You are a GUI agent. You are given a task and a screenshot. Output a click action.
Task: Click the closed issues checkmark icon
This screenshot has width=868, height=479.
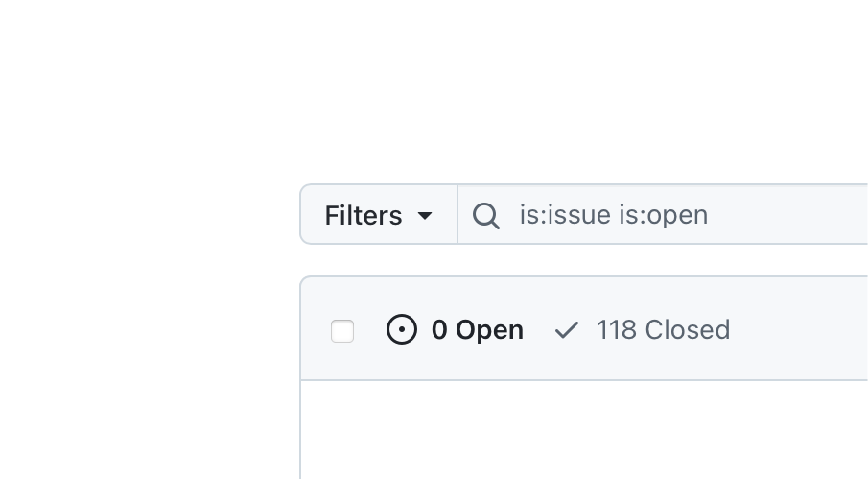(x=567, y=330)
